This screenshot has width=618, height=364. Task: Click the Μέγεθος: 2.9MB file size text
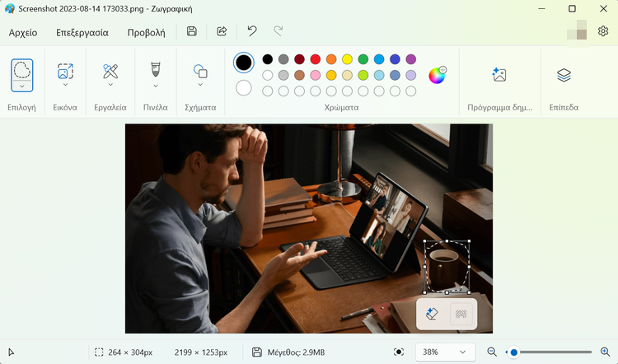click(296, 352)
